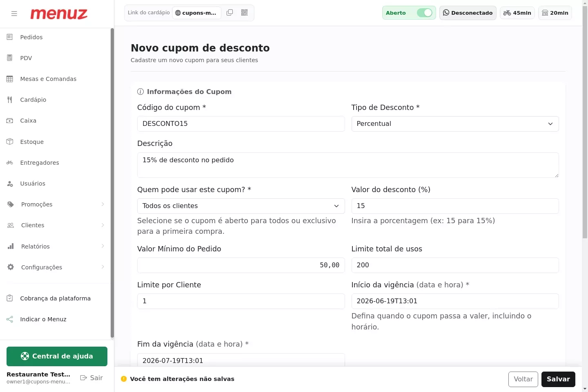Focus the Código do cupom field
588x392 pixels.
click(x=241, y=124)
